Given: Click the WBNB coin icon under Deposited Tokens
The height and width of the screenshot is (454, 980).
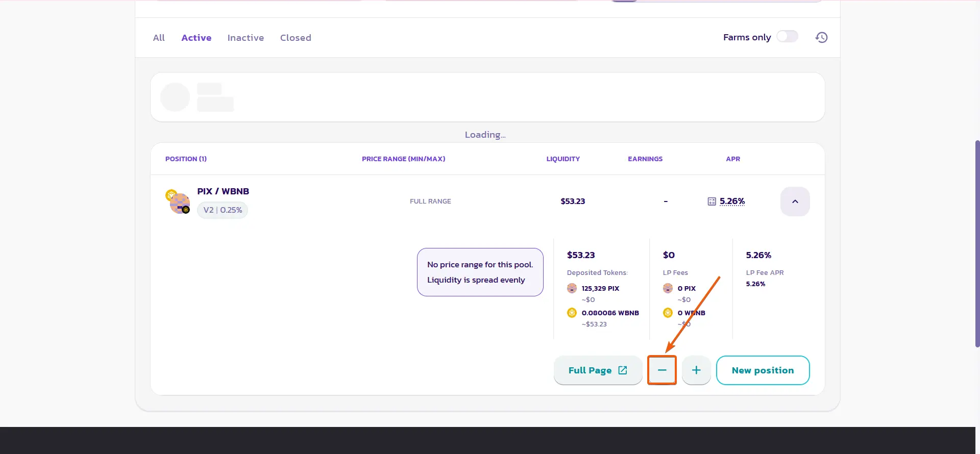Looking at the screenshot, I should [x=572, y=313].
